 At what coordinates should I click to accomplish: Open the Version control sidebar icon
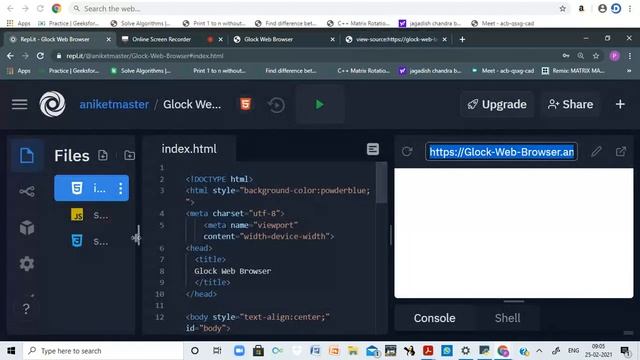pos(27,191)
